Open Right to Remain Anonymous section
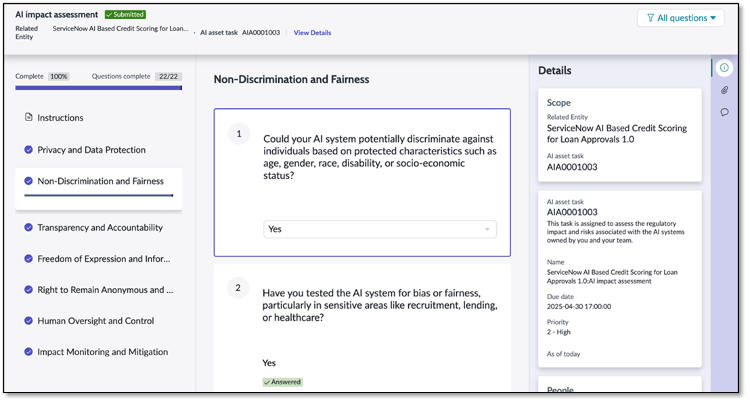 click(105, 290)
